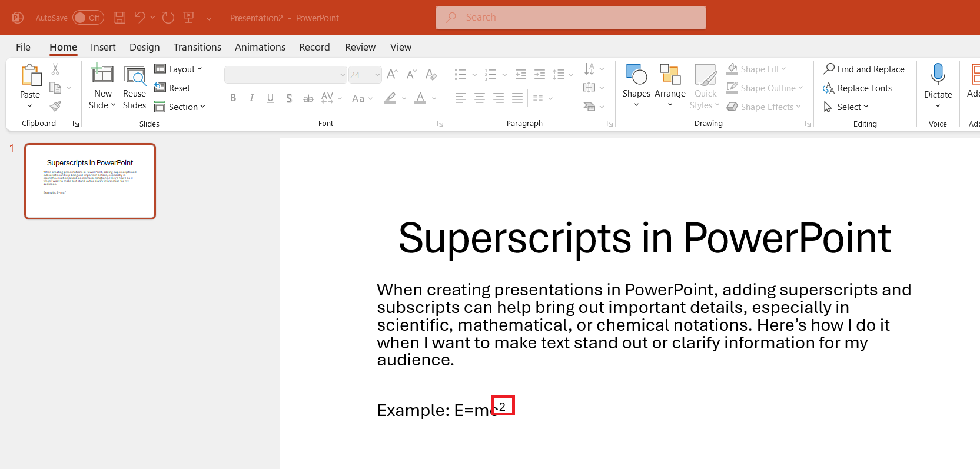Click the Undo arrow icon
This screenshot has width=980, height=469.
139,18
